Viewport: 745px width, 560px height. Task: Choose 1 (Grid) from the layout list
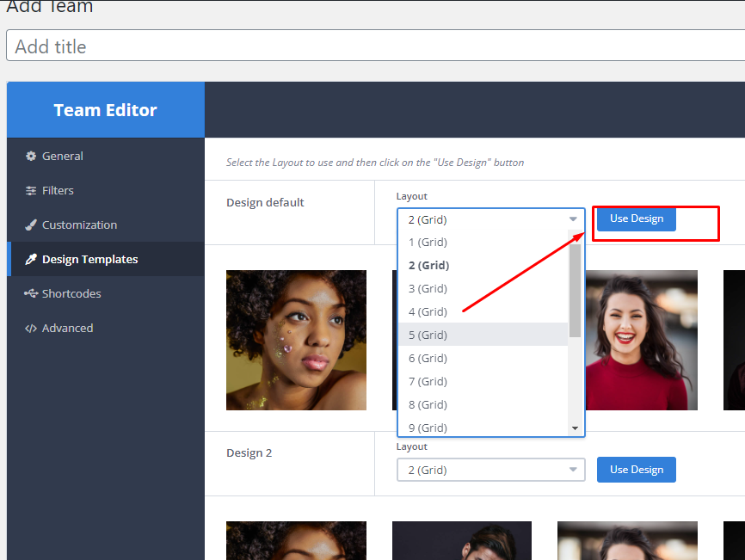pos(483,243)
